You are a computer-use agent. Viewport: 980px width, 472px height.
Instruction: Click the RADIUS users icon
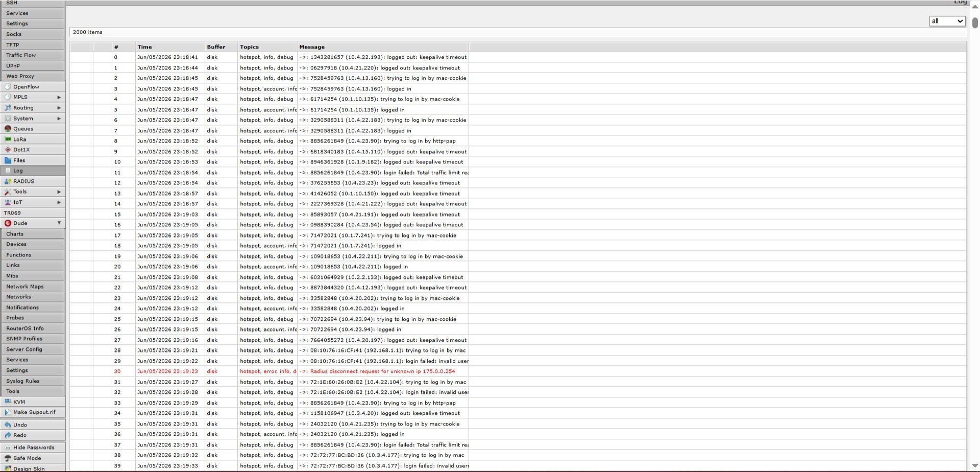point(8,181)
